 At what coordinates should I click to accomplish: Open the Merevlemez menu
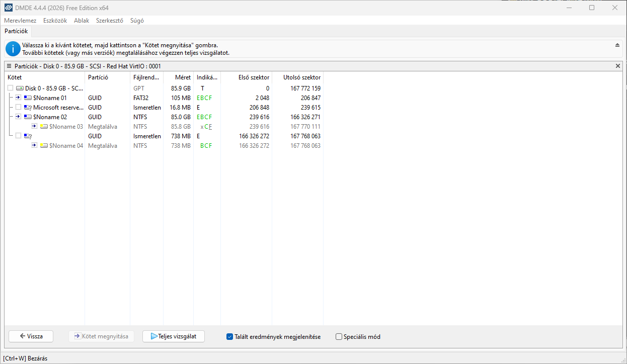20,21
